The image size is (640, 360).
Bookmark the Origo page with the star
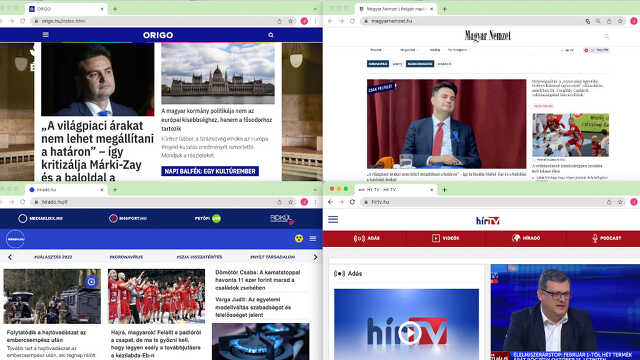pos(291,21)
